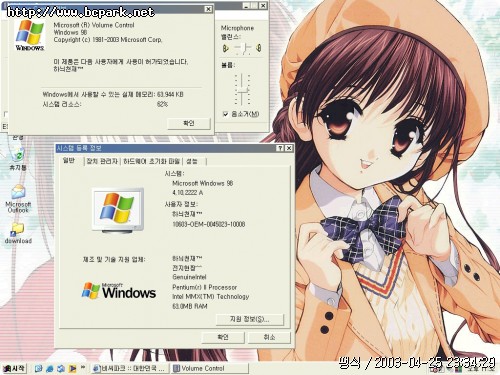Select "Intel MMX(TM) Technology" text
The width and height of the screenshot is (500, 375).
coord(210,296)
